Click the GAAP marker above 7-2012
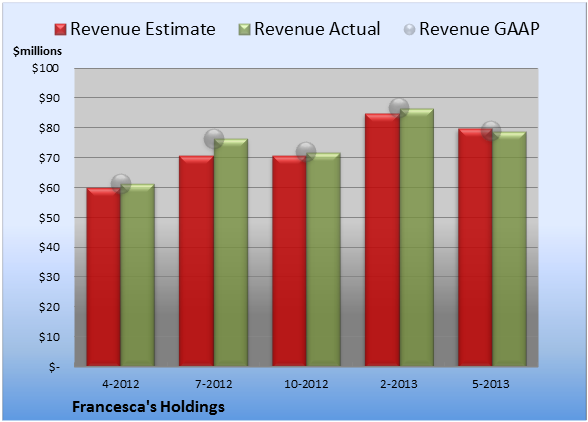 tap(214, 139)
